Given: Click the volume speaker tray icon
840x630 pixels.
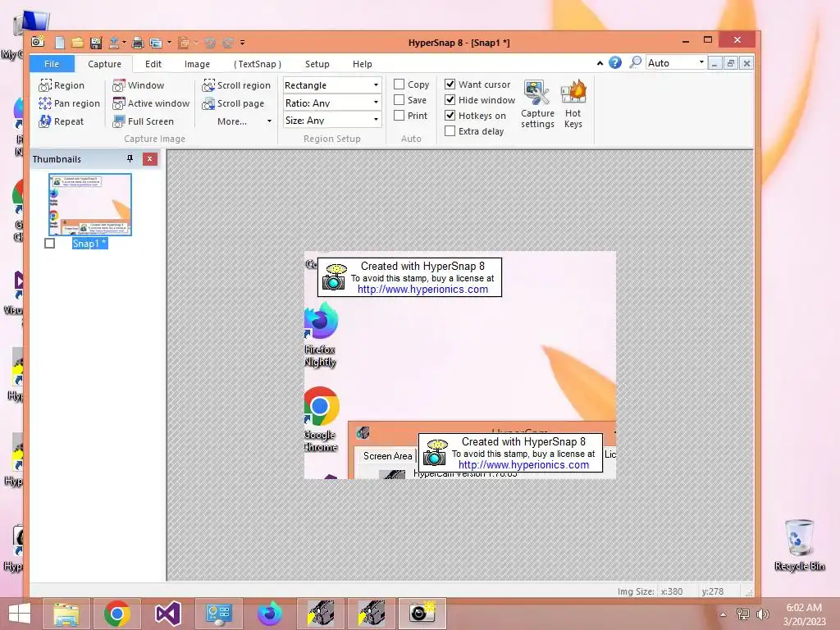Looking at the screenshot, I should 762,614.
